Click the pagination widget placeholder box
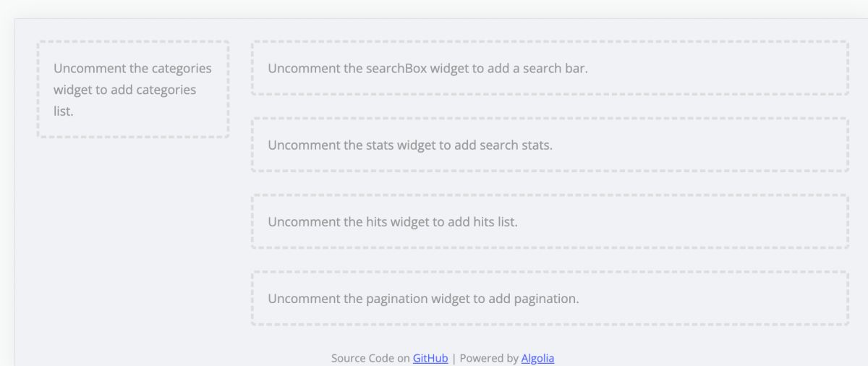The height and width of the screenshot is (366, 868). [550, 298]
